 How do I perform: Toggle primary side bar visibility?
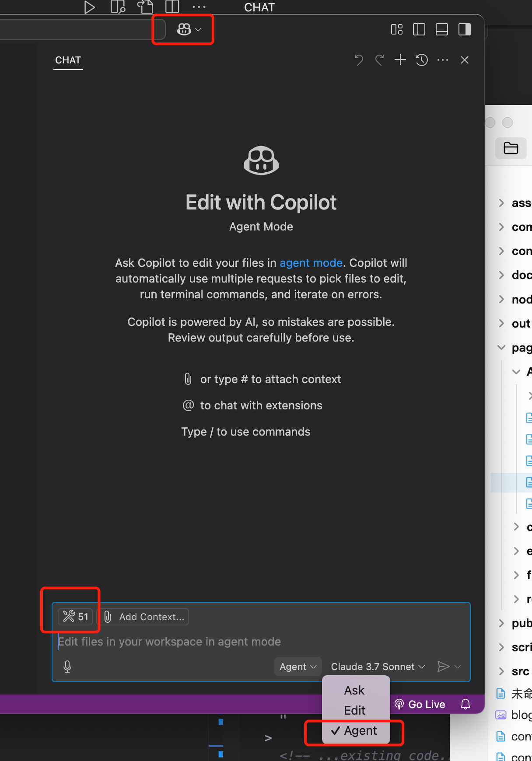[419, 29]
